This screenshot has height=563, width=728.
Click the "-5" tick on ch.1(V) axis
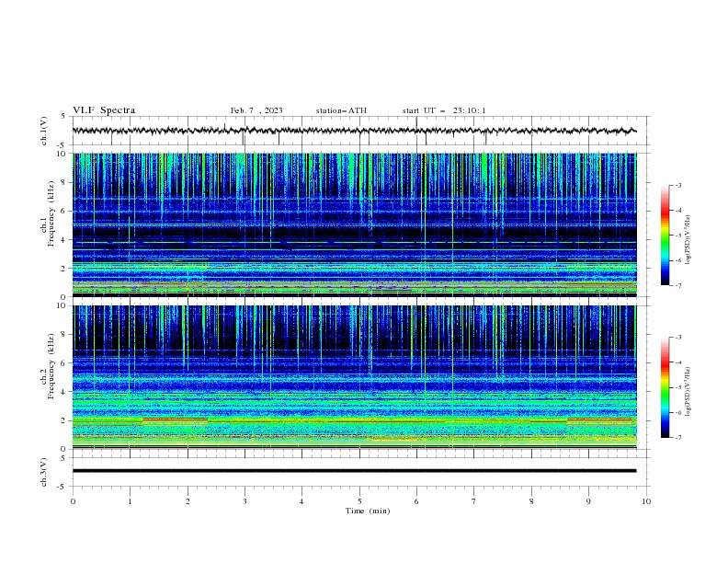63,145
